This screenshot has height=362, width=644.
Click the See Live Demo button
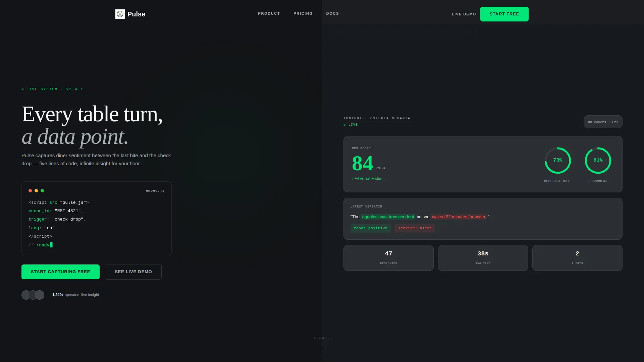click(133, 272)
